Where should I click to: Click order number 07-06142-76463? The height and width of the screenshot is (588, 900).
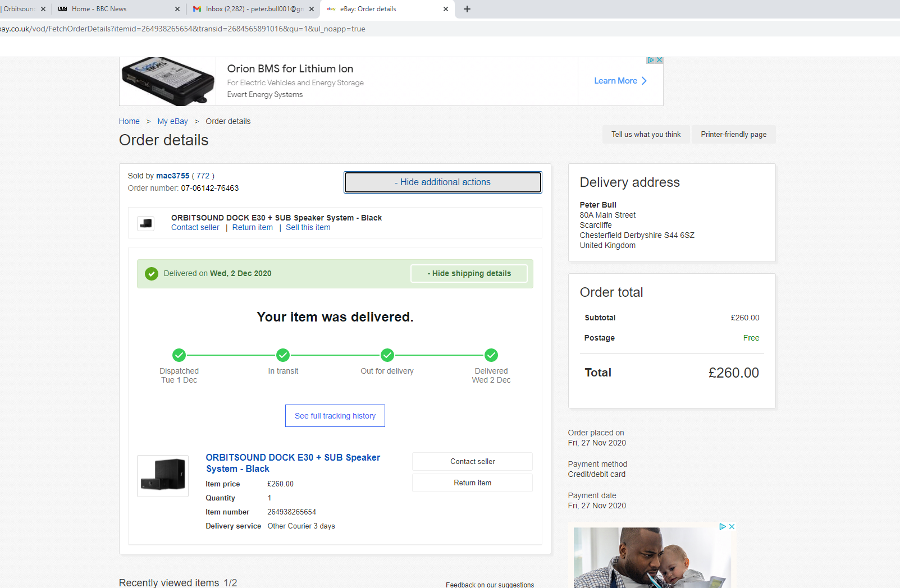[210, 188]
